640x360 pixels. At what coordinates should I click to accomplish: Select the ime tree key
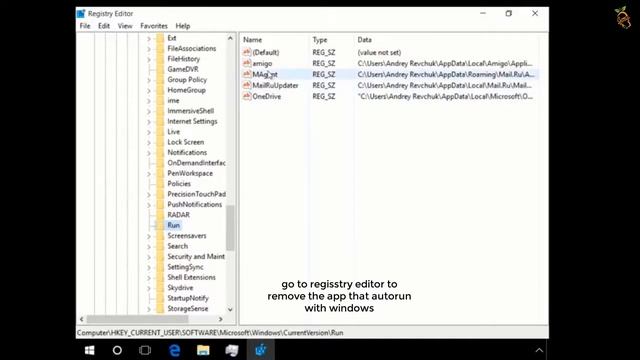click(173, 100)
